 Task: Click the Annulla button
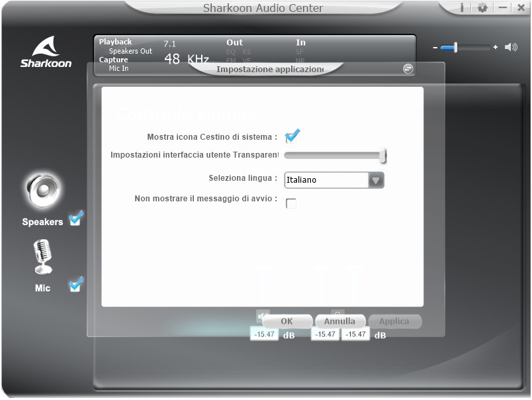coord(340,321)
